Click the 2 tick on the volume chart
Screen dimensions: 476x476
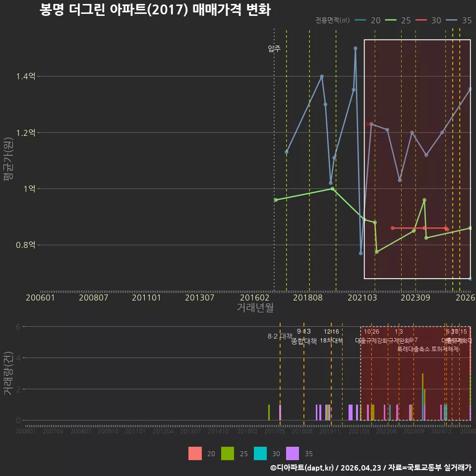pyautogui.click(x=18, y=389)
